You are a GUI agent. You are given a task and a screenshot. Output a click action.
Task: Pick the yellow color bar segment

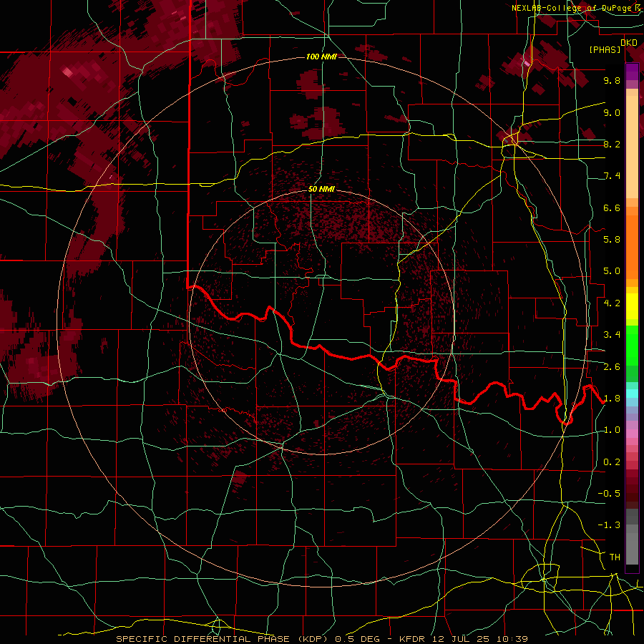click(632, 306)
